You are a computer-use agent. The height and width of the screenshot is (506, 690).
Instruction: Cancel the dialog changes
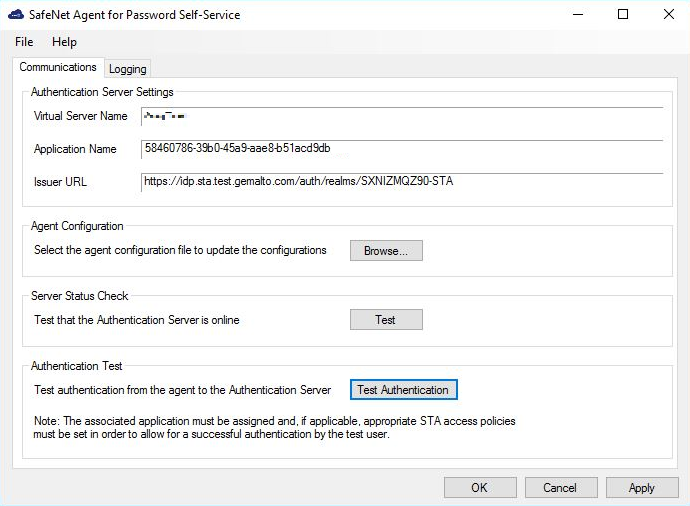point(560,488)
